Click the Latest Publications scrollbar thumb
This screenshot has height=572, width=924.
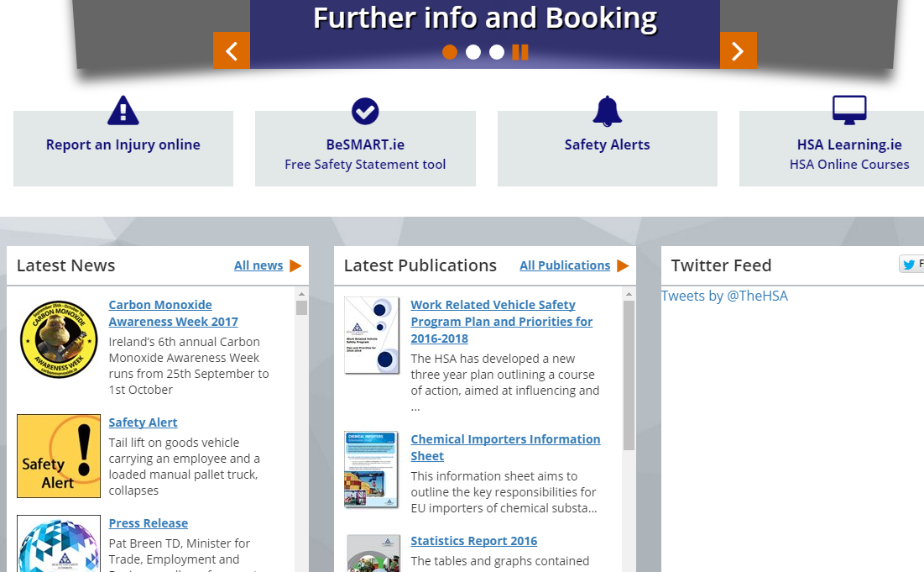[629, 375]
